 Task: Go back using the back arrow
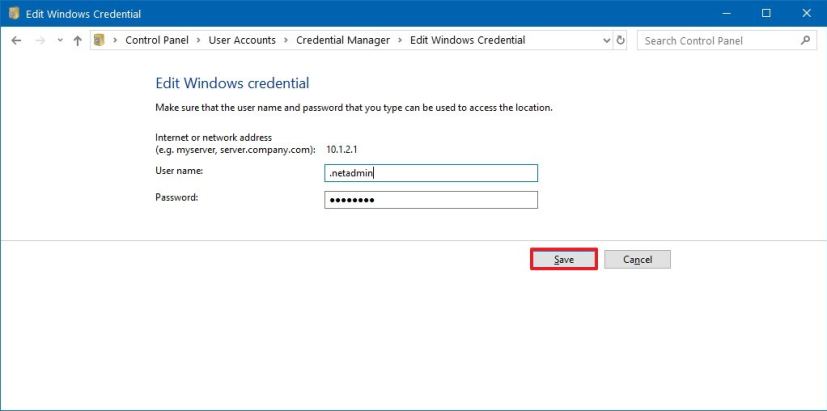[16, 41]
